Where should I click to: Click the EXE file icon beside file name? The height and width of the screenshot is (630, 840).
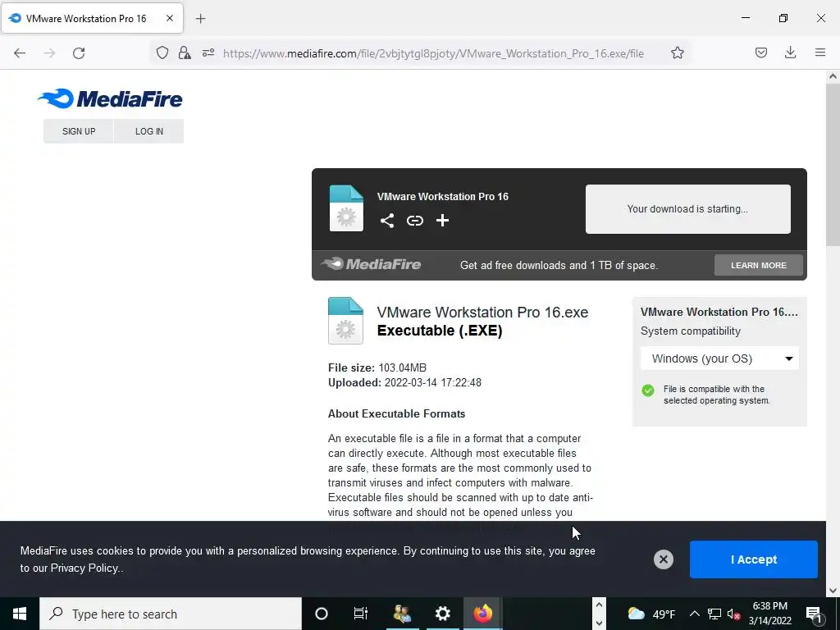(345, 321)
